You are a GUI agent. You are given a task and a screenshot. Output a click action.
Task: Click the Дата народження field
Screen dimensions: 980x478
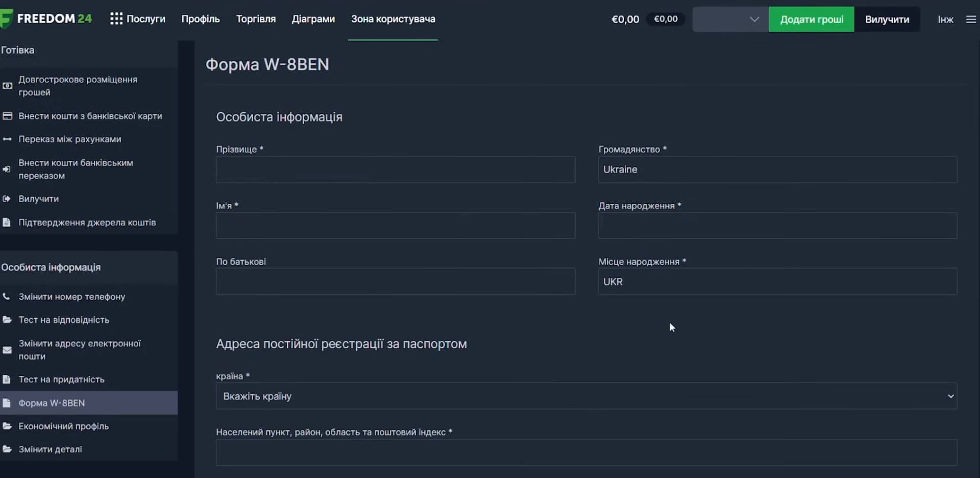[777, 226]
